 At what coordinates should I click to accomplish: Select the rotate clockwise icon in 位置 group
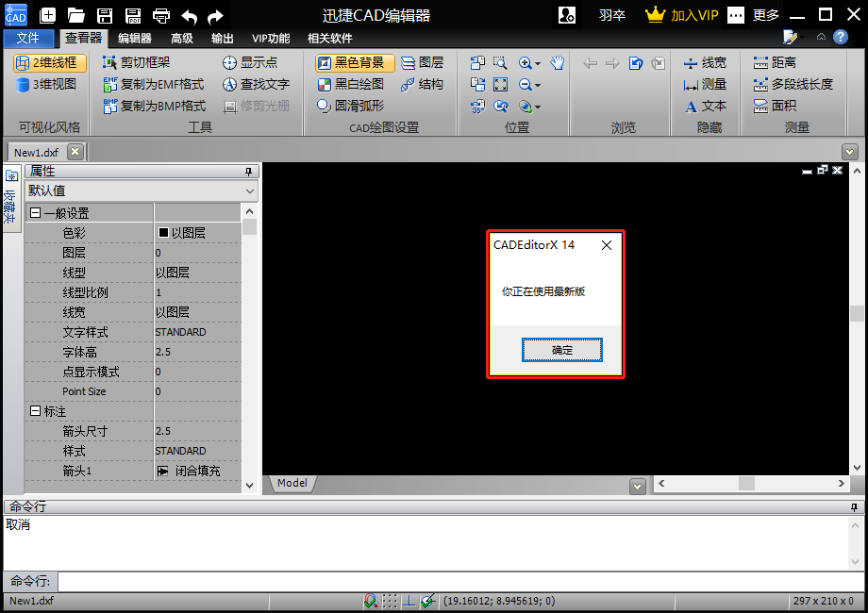pyautogui.click(x=477, y=62)
